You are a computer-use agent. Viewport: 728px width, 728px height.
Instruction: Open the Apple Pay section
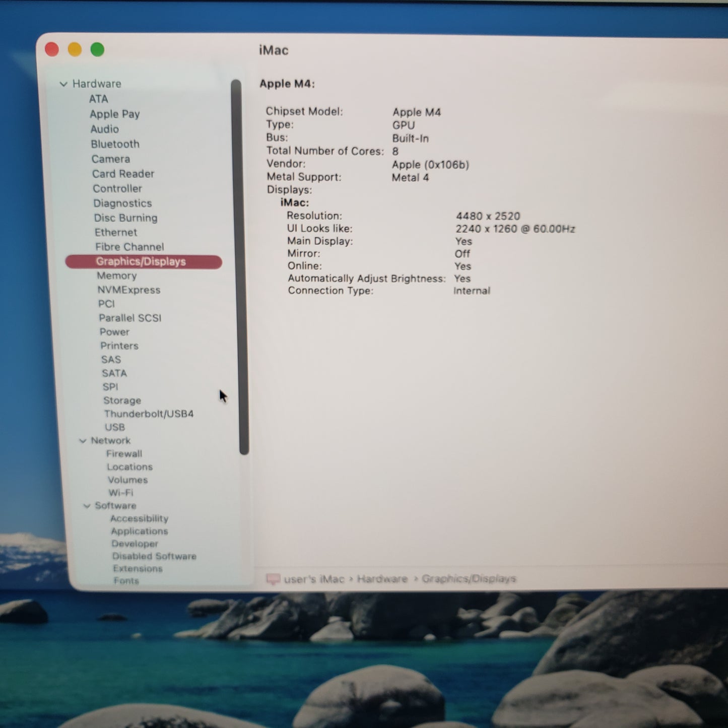(x=115, y=114)
